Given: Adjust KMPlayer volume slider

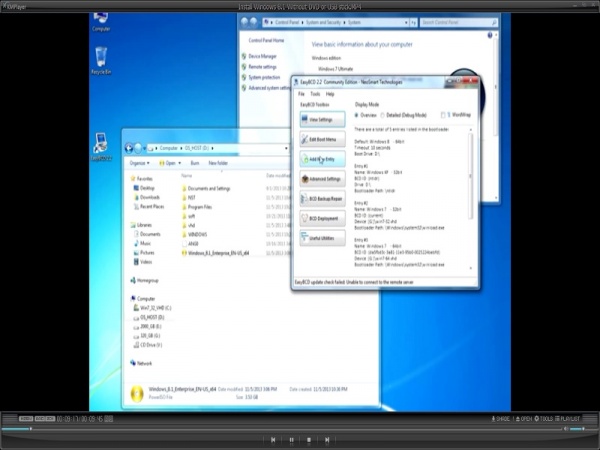Looking at the screenshot, I should point(577,429).
